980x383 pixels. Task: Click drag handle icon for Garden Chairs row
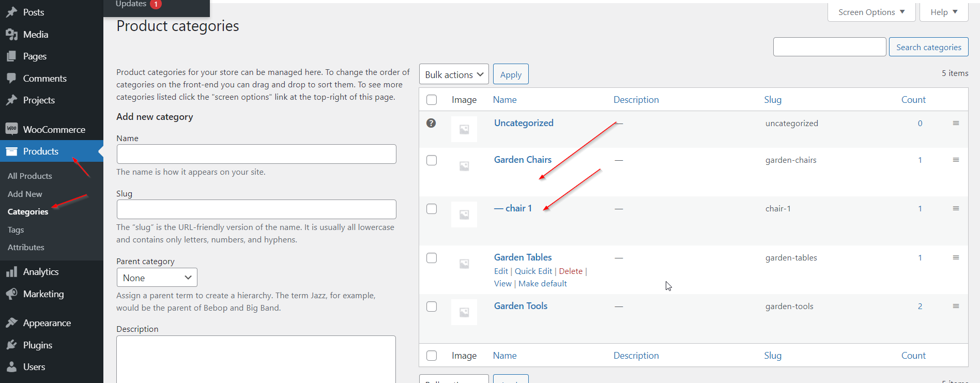[956, 160]
